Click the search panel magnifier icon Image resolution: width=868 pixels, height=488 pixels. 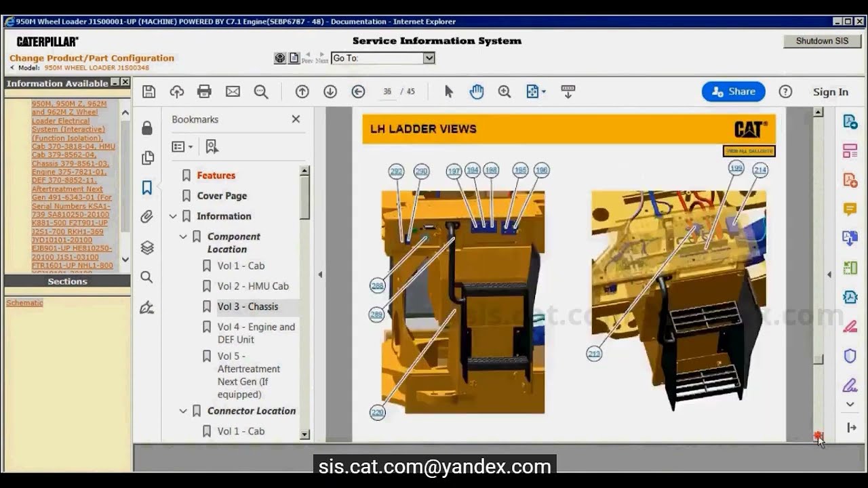click(x=147, y=277)
